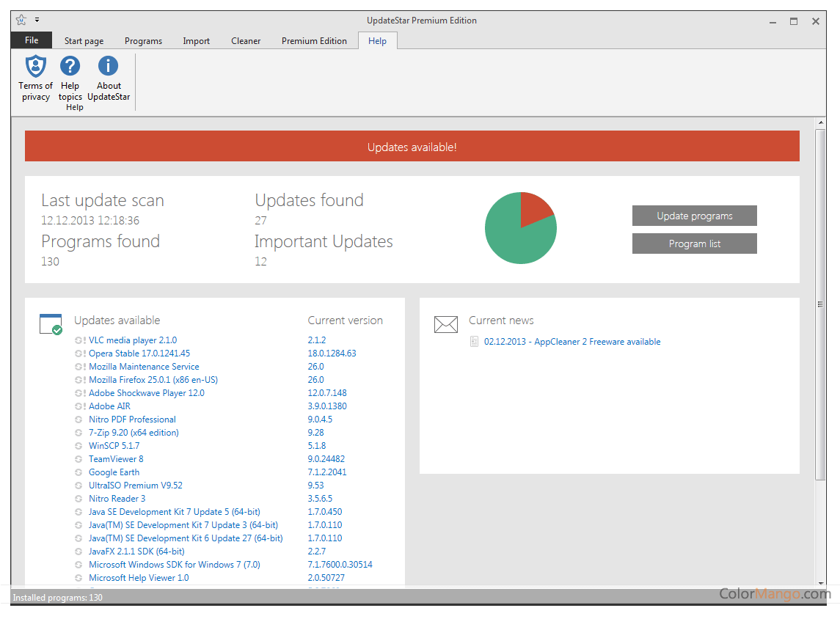Open the File menu
The height and width of the screenshot is (619, 840).
(32, 40)
